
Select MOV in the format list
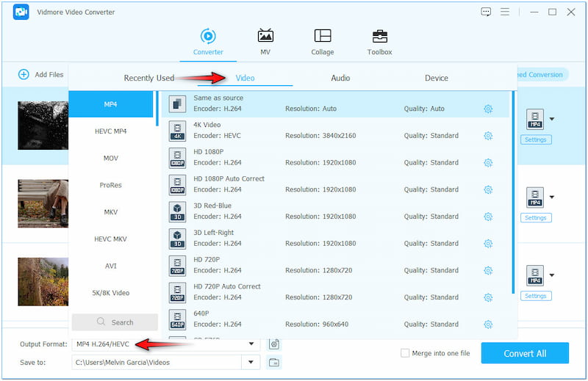(x=111, y=158)
